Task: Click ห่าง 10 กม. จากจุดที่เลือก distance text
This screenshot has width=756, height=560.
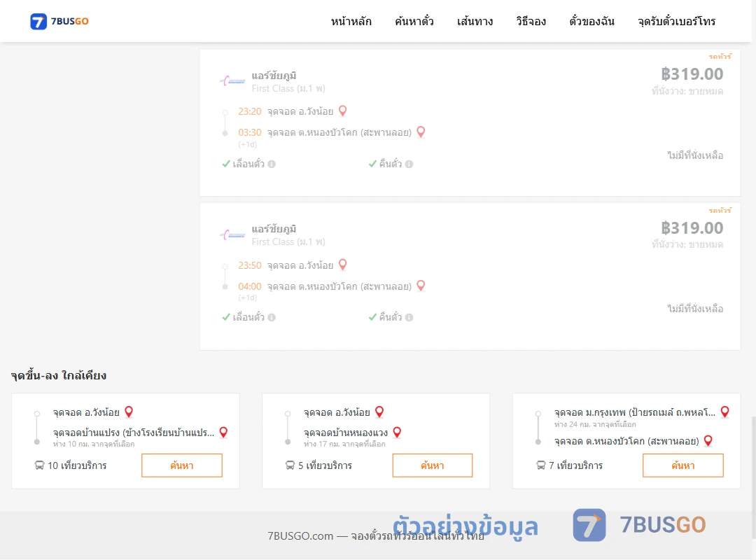Action: pos(94,444)
